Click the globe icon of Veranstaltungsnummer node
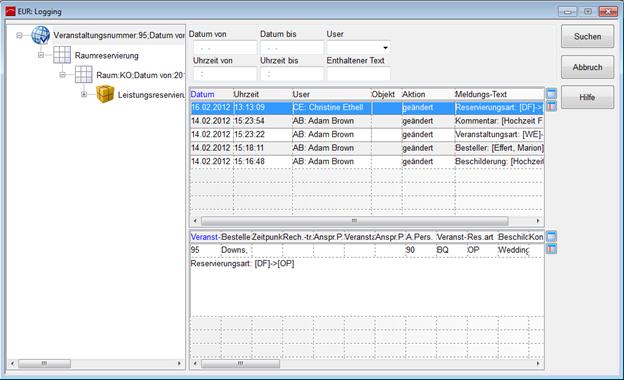This screenshot has height=380, width=624. pyautogui.click(x=41, y=35)
